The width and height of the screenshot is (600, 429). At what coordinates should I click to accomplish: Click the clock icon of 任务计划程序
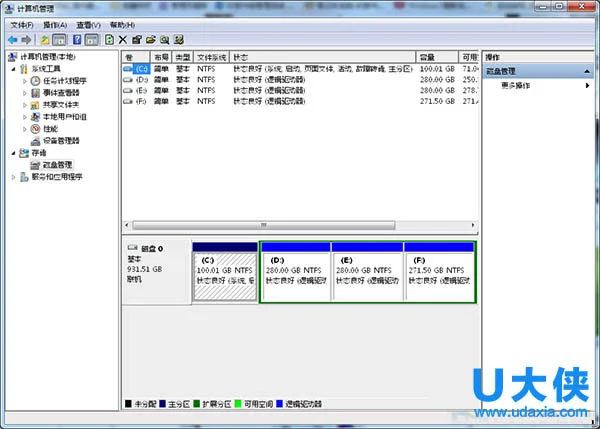(35, 81)
